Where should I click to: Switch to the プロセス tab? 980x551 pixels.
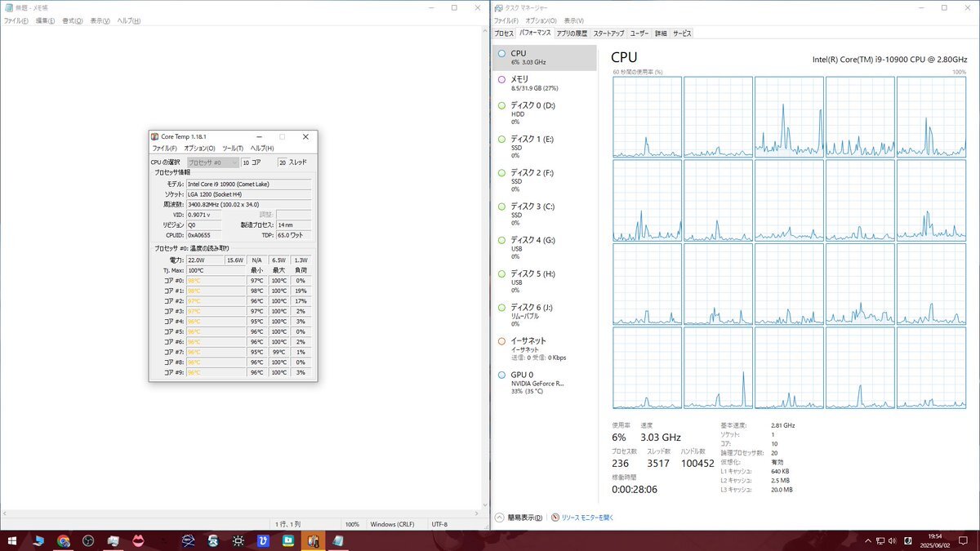tap(504, 33)
